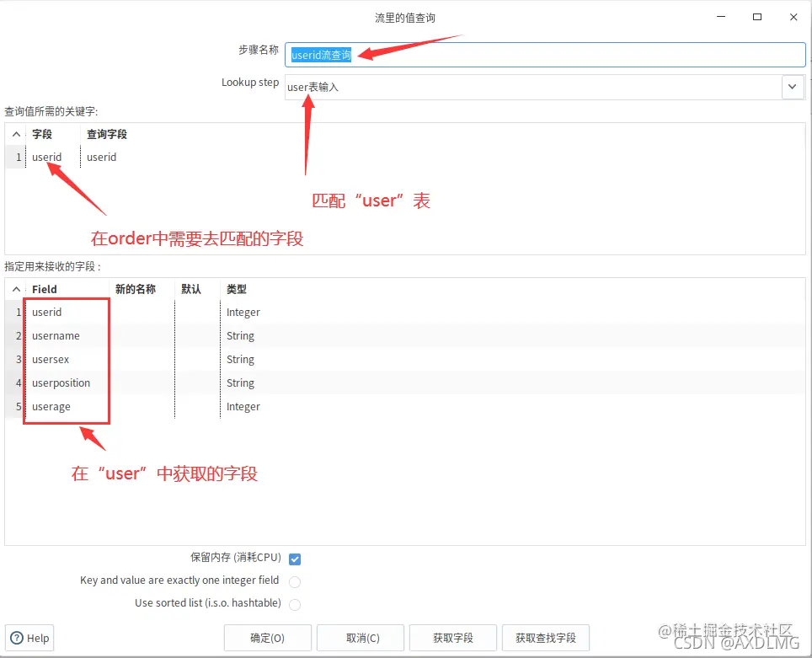This screenshot has height=658, width=812.
Task: Click the Integer type cell for userage
Action: click(x=243, y=407)
